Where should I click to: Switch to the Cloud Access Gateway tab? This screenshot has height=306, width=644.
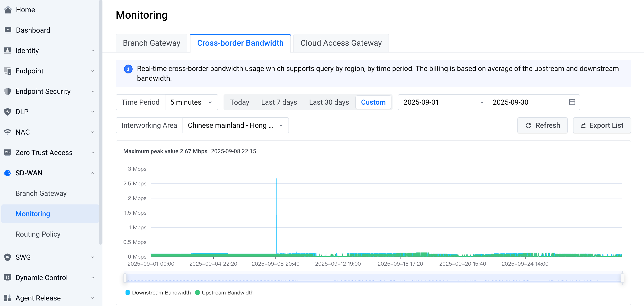pos(341,43)
